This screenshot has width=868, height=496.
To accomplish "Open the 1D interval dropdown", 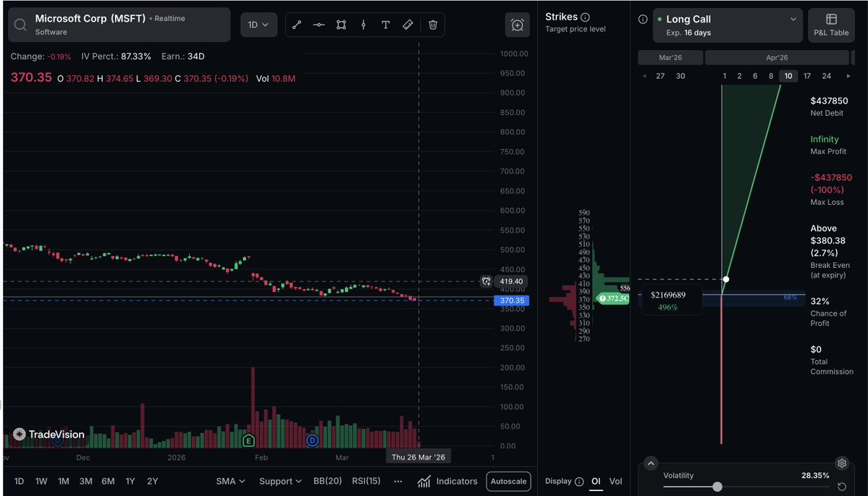I will pos(258,25).
